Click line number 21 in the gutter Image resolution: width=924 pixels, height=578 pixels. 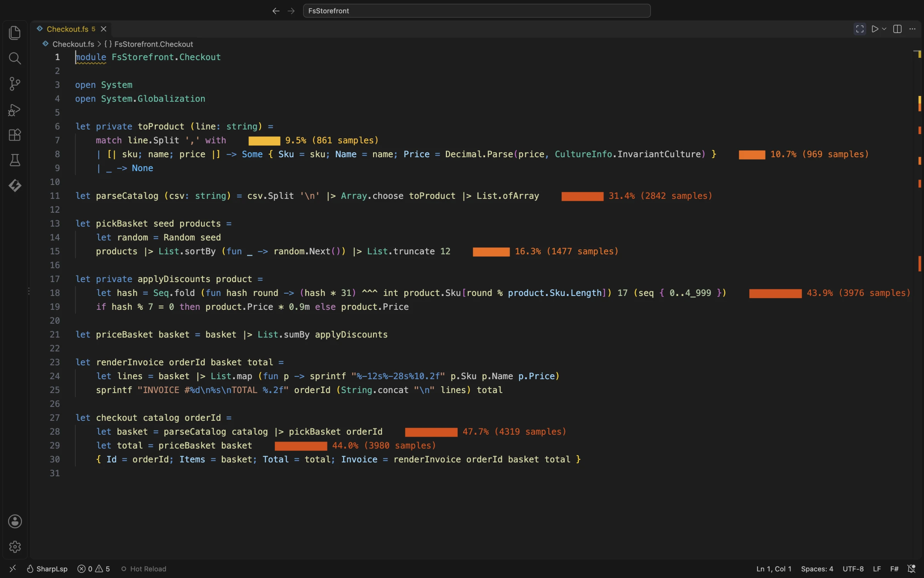(x=55, y=334)
